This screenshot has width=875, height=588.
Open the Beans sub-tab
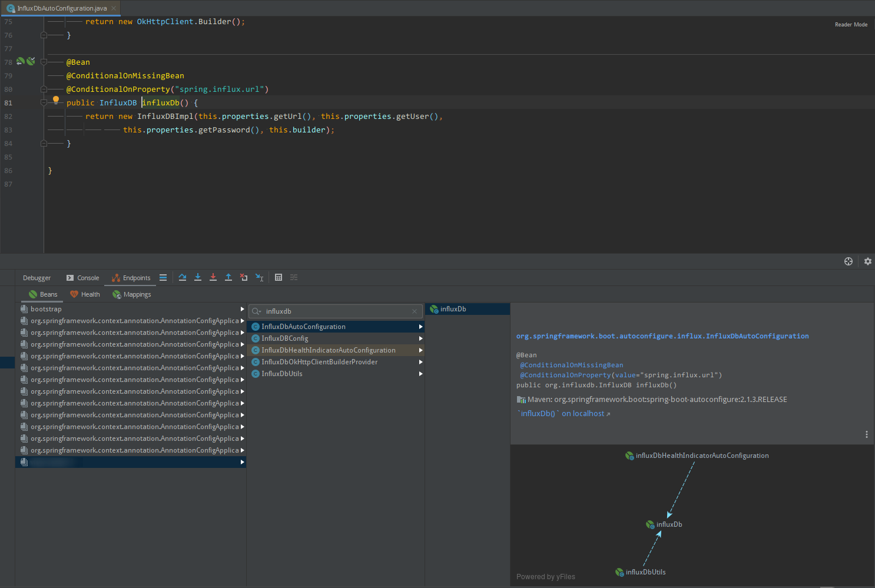43,294
